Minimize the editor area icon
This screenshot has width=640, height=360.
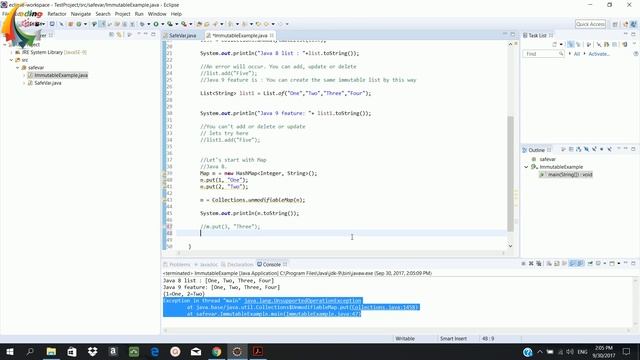(504, 34)
